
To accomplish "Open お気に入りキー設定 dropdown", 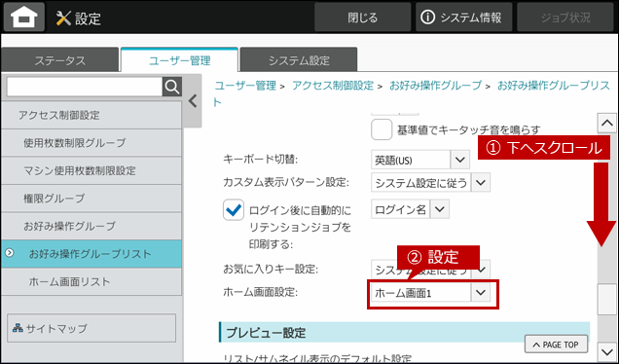I will click(x=430, y=270).
